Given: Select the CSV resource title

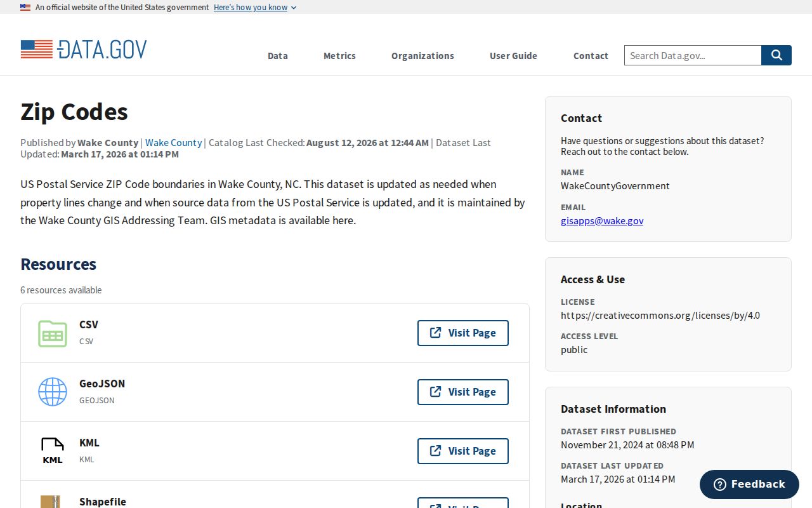Looking at the screenshot, I should 89,324.
